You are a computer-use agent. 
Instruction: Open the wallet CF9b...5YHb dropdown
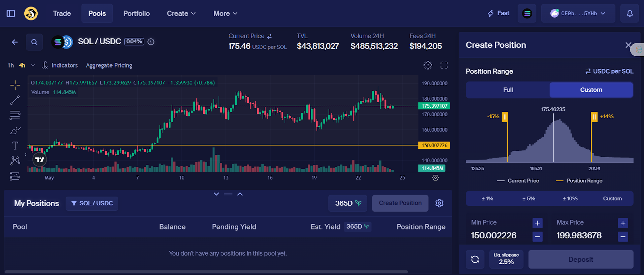(578, 13)
